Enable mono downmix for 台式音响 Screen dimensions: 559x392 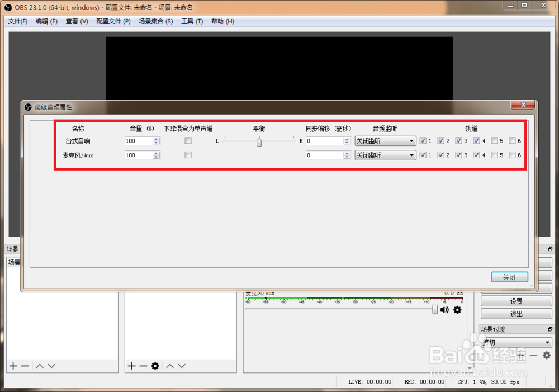pyautogui.click(x=188, y=140)
